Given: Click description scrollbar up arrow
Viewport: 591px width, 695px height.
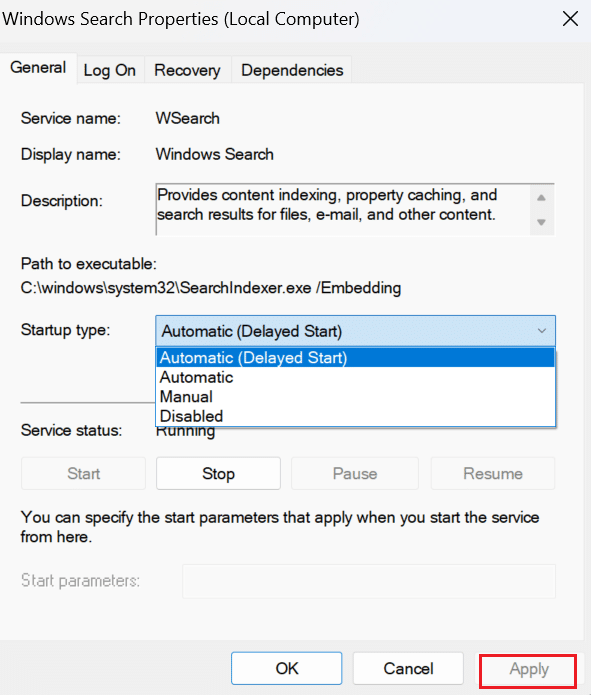Looking at the screenshot, I should pos(541,198).
